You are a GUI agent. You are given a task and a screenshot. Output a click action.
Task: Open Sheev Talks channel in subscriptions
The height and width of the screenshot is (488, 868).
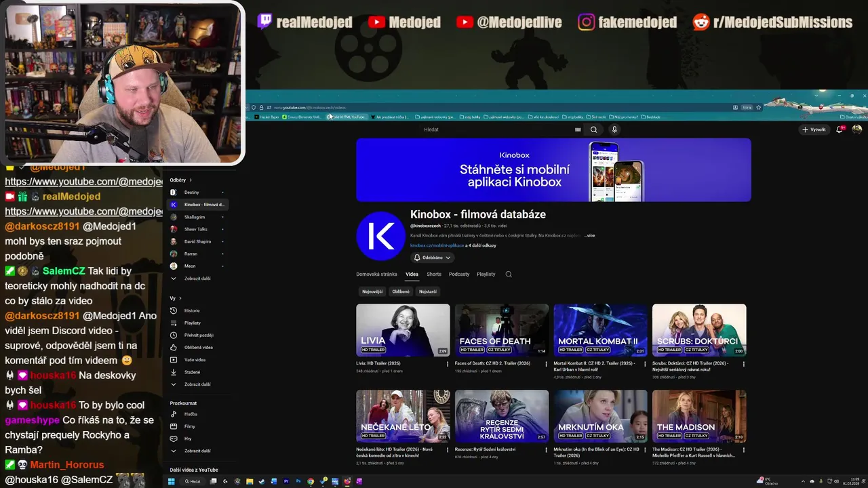(x=197, y=229)
